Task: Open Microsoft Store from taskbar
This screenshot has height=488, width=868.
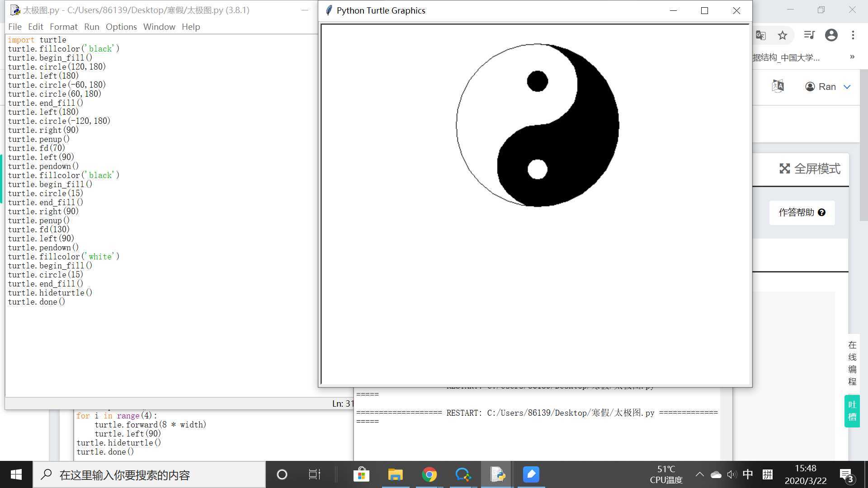Action: (361, 474)
